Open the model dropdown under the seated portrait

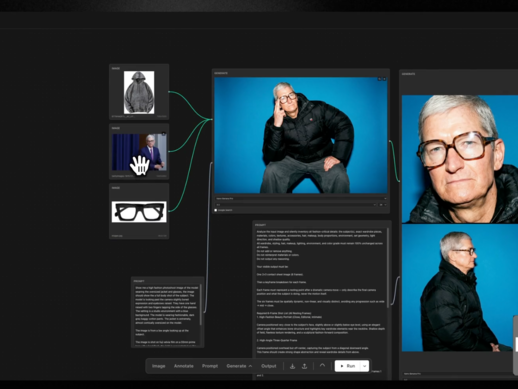(x=301, y=199)
